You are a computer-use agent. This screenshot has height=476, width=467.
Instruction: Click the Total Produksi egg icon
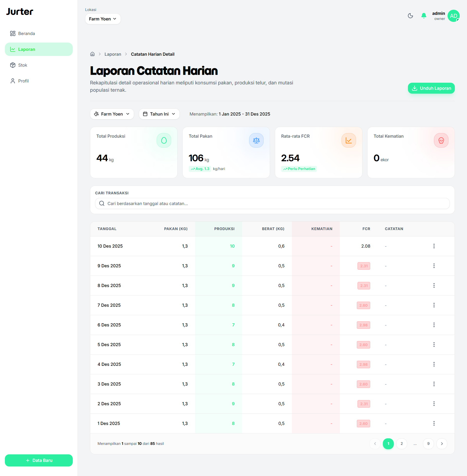click(164, 140)
